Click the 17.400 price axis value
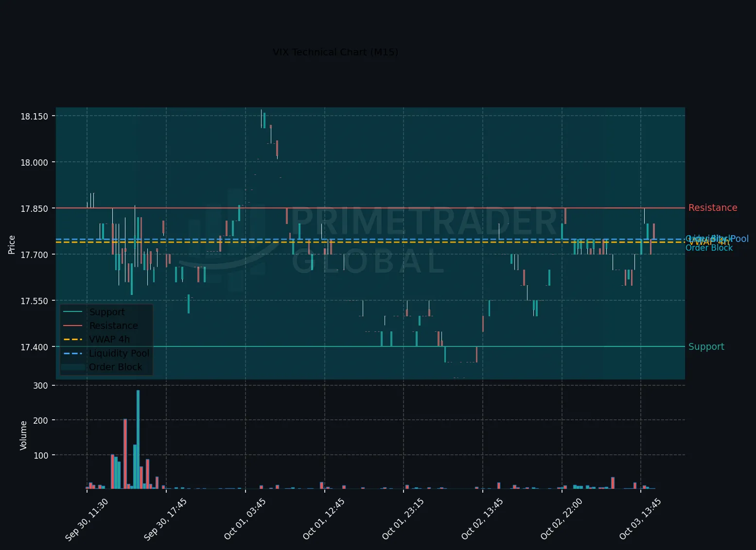Viewport: 756px width, 550px height. pos(34,347)
